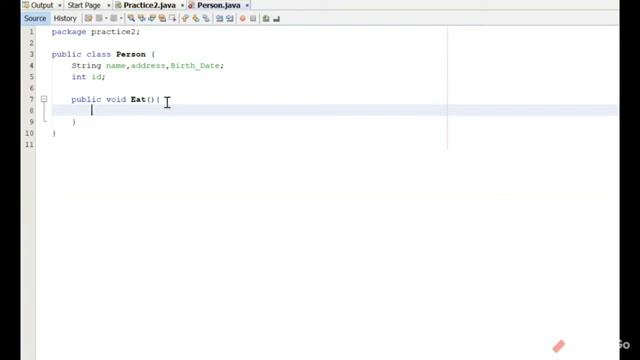Viewport: 640px width, 360px height.
Task: Switch to the Practice2.java tab
Action: pyautogui.click(x=149, y=5)
